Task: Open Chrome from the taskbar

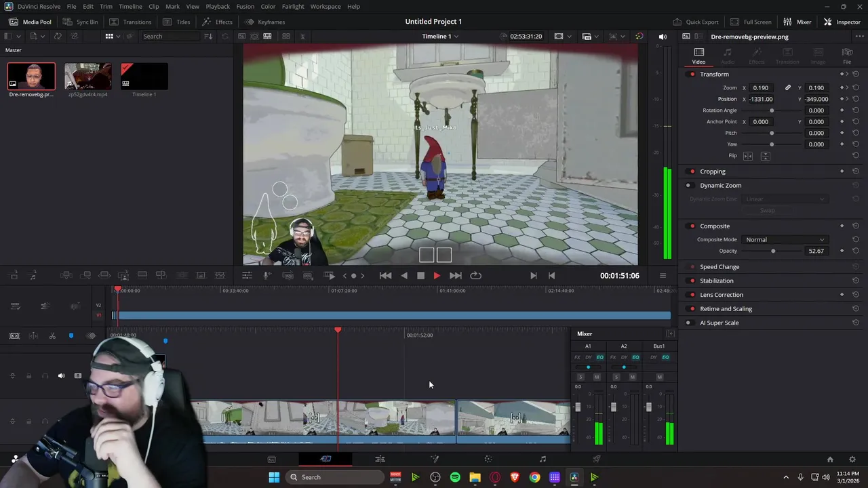Action: pos(534,477)
